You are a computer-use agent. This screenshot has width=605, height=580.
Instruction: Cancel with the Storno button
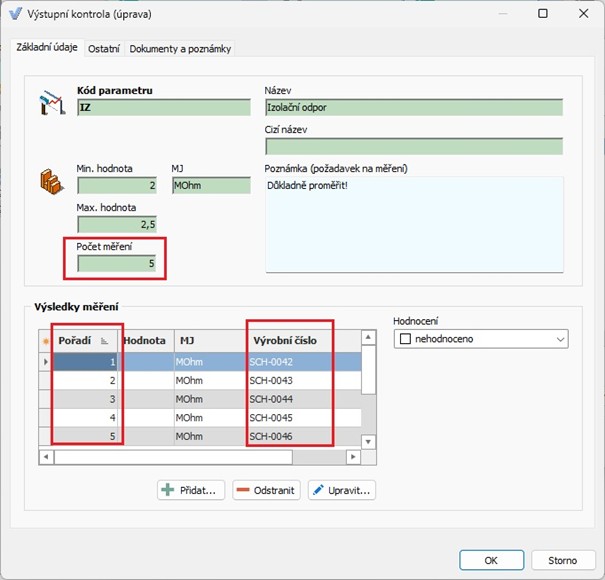click(x=563, y=560)
